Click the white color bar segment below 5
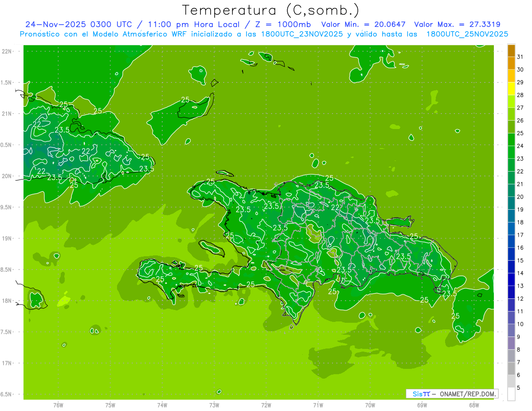Viewport: 532px width, 411px height. pos(511,394)
